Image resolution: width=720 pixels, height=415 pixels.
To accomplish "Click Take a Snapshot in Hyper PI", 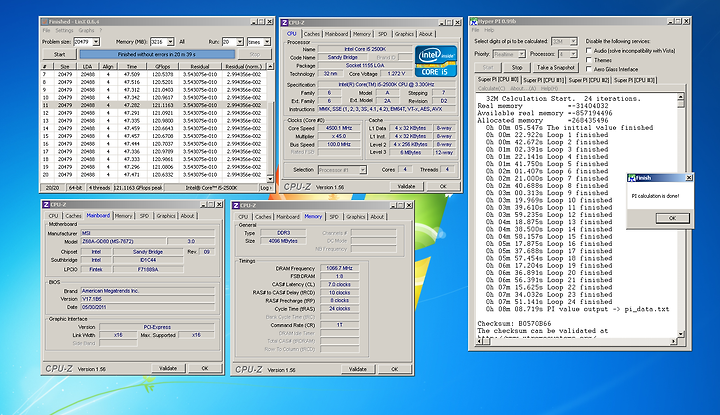I will pos(556,67).
